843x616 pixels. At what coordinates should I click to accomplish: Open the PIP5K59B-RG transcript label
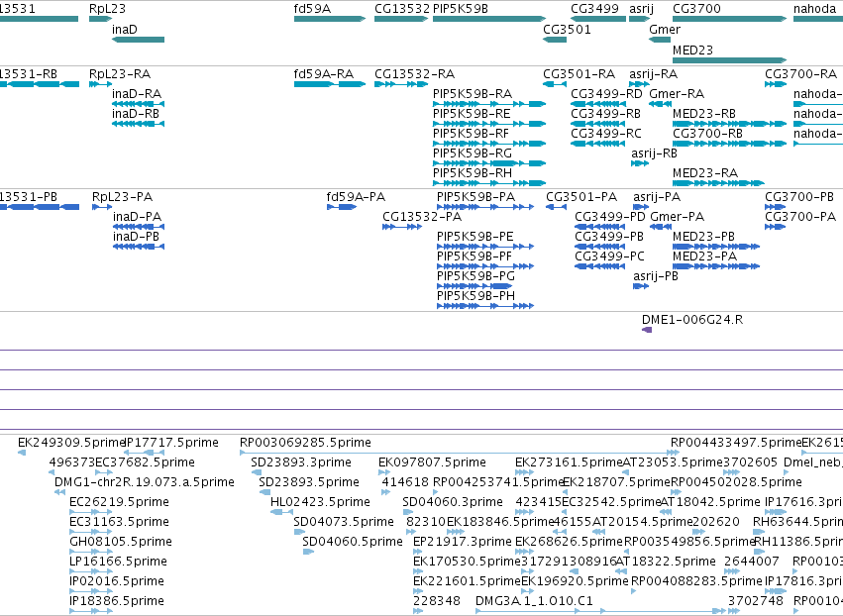coord(473,154)
